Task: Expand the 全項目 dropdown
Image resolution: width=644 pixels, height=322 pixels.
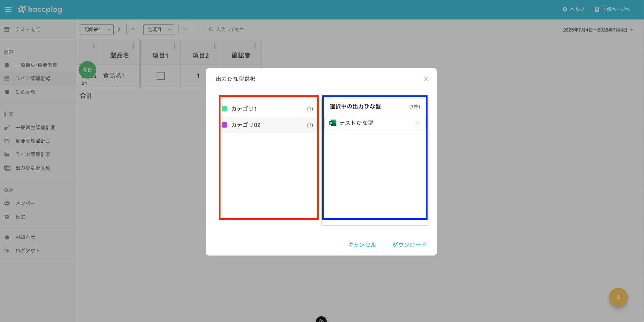Action: [x=159, y=30]
